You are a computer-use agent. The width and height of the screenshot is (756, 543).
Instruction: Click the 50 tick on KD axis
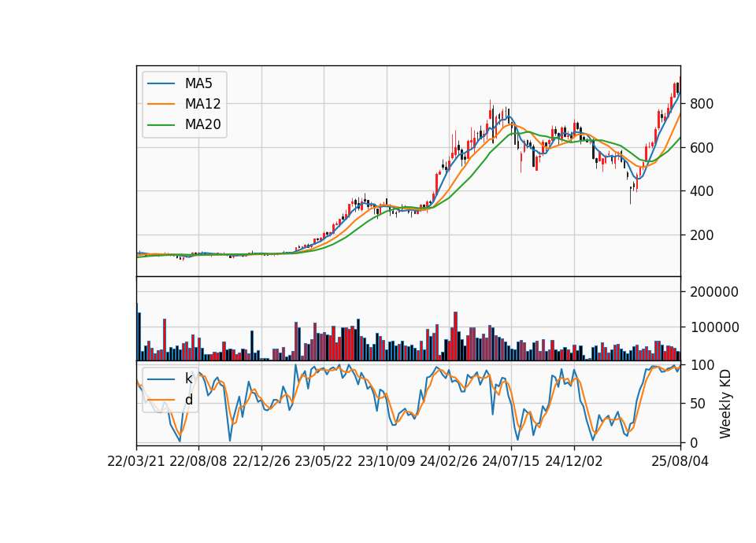pos(698,404)
